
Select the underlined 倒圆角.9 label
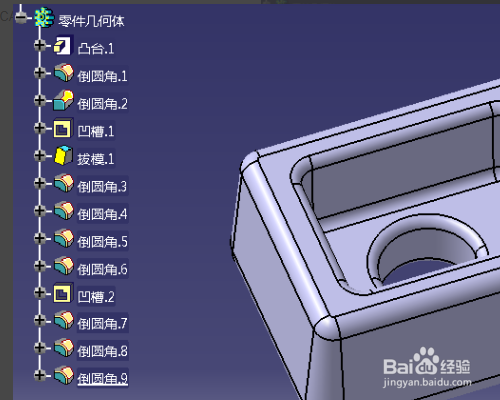[102, 378]
